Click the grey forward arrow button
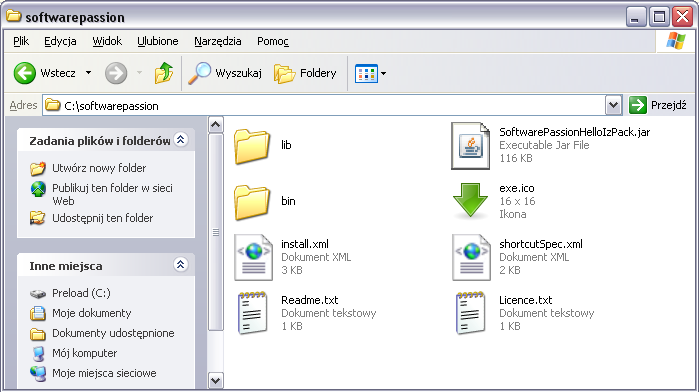 point(116,73)
